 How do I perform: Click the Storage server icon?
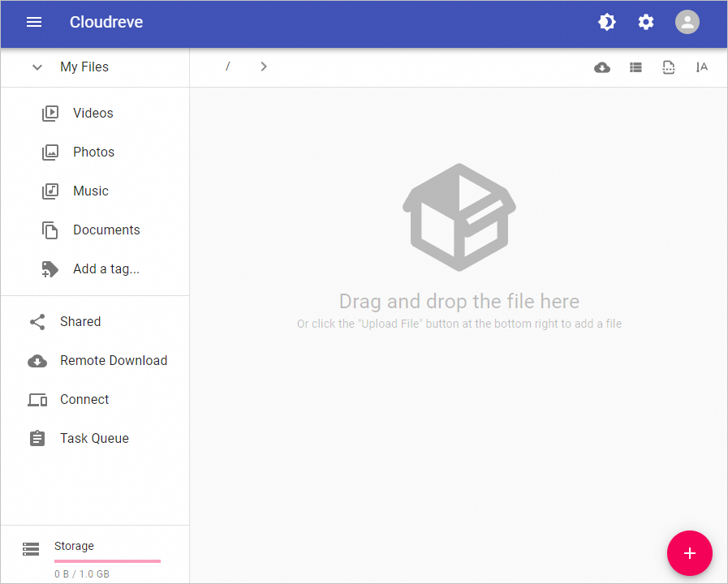[31, 549]
